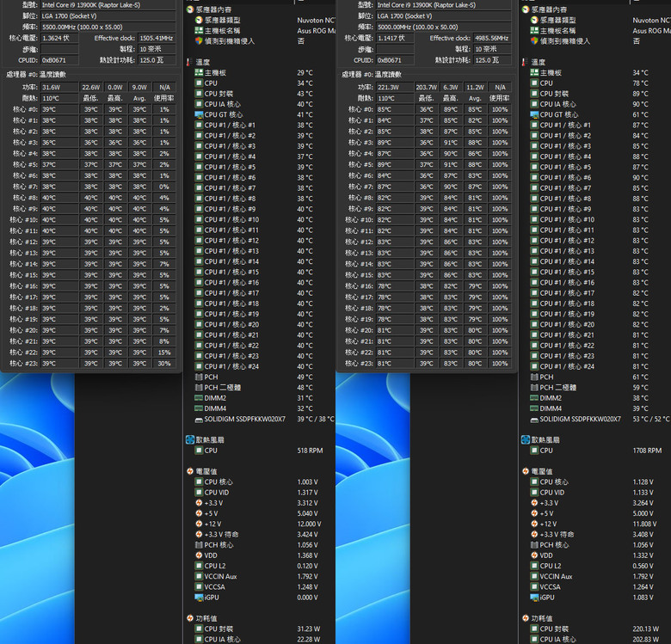Click the CPU GT 核心 icon showing 41 °C
Screen dimensions: 671x644
click(199, 114)
